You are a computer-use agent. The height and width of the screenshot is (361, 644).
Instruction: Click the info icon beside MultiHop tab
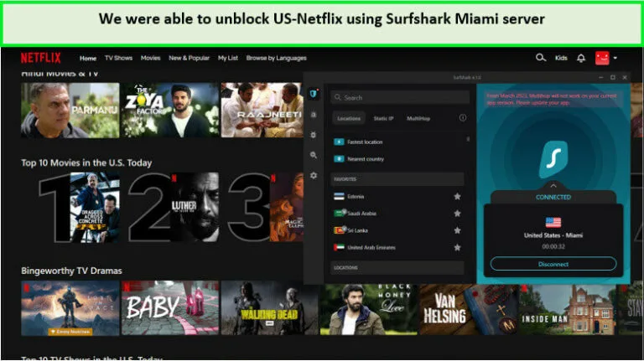click(463, 118)
